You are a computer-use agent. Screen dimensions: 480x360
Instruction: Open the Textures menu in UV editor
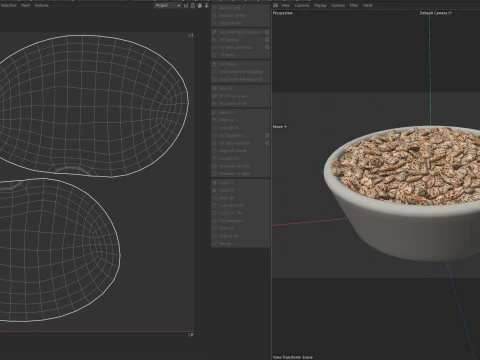coord(42,5)
